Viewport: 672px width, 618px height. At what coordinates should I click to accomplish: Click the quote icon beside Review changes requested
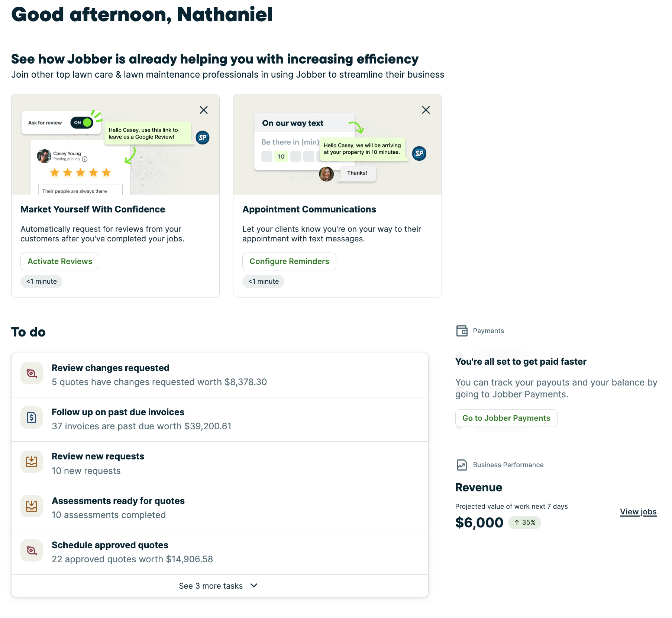tap(32, 373)
